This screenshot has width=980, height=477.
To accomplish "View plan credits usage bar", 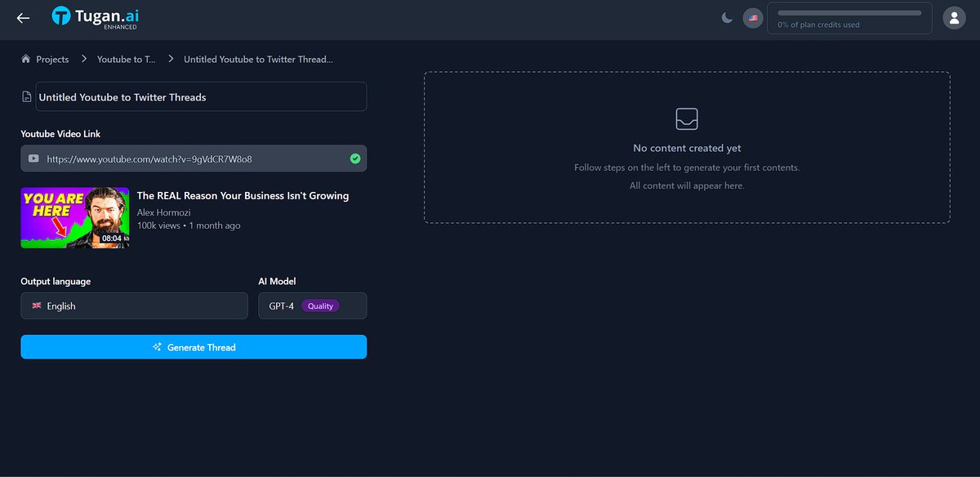I will click(849, 13).
